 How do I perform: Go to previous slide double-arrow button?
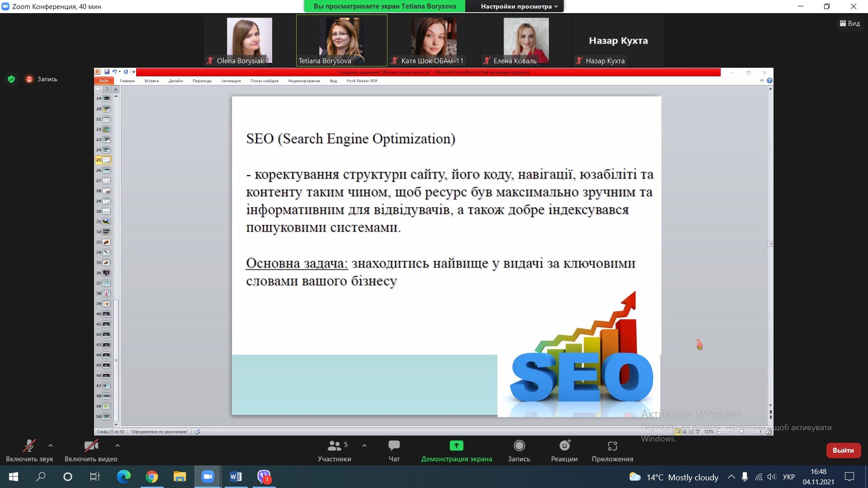[x=770, y=412]
